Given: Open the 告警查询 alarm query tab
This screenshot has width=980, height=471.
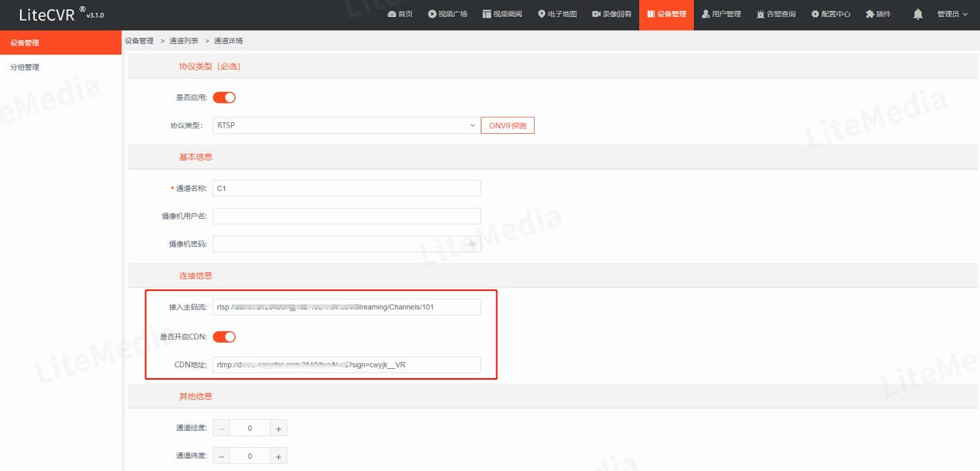Looking at the screenshot, I should (776, 14).
